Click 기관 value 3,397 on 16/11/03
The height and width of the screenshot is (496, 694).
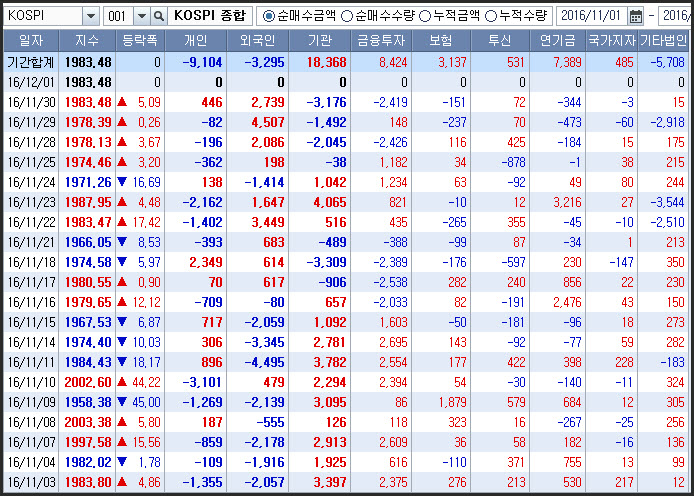(x=330, y=482)
